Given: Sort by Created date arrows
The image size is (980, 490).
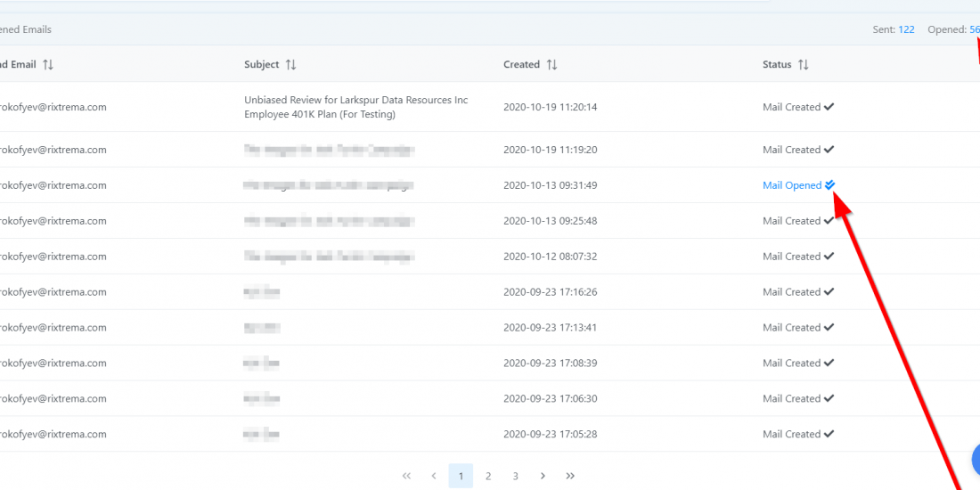Looking at the screenshot, I should pos(552,65).
